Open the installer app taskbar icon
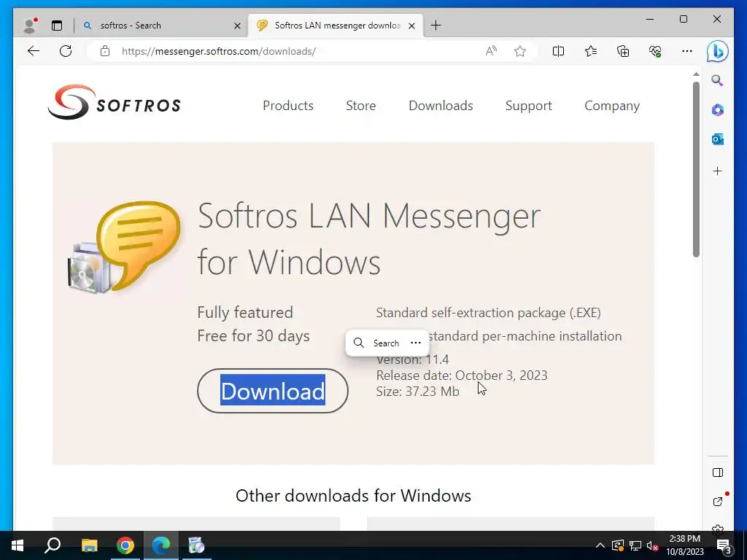747x560 pixels. coord(196,545)
